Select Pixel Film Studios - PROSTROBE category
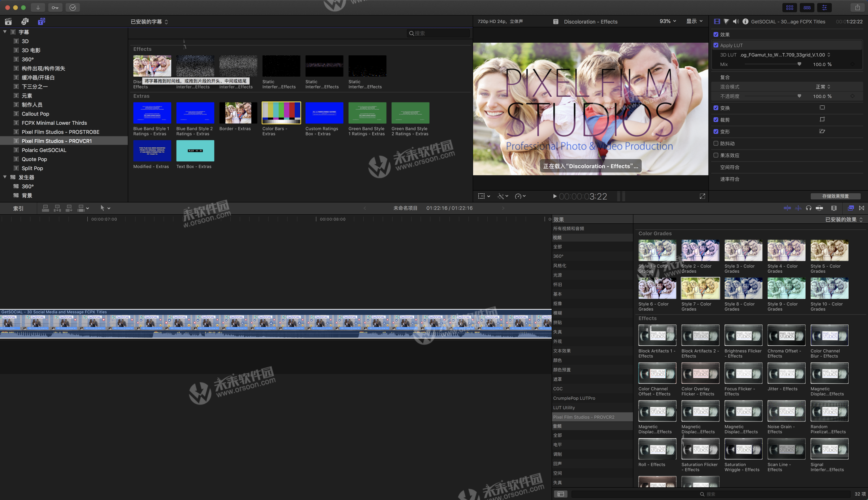 coord(60,132)
